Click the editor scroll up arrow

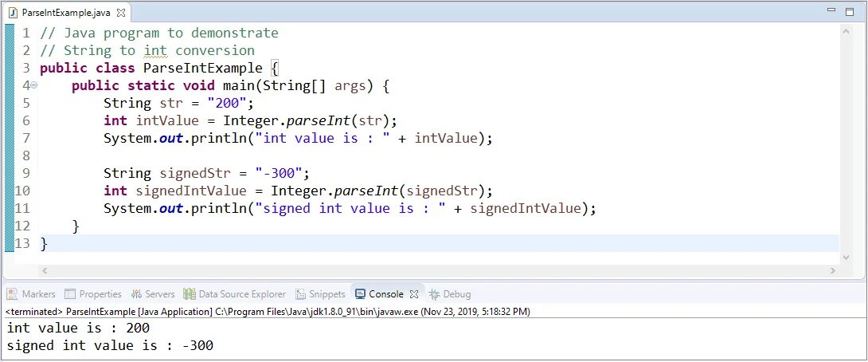click(845, 31)
